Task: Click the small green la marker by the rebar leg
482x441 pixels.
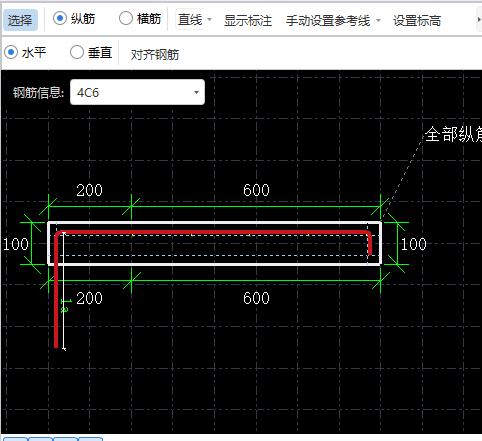Action: coord(66,306)
